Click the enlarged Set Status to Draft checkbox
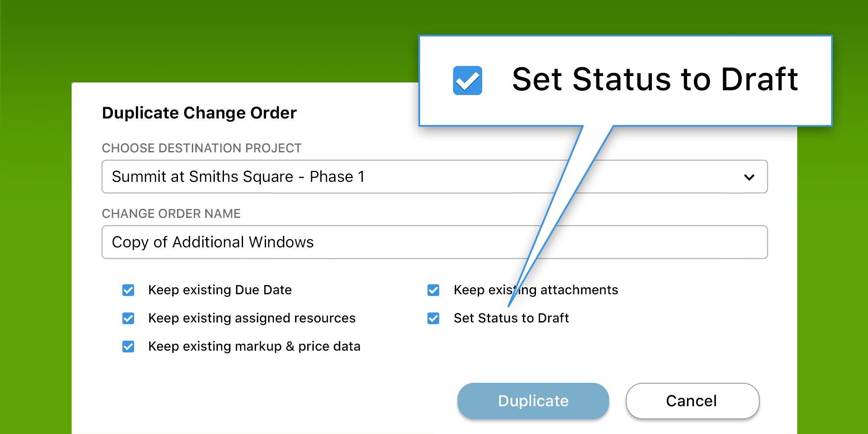 [x=467, y=80]
